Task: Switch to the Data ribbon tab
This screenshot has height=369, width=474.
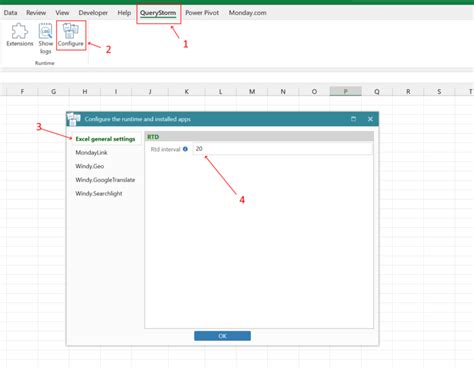Action: click(x=10, y=13)
